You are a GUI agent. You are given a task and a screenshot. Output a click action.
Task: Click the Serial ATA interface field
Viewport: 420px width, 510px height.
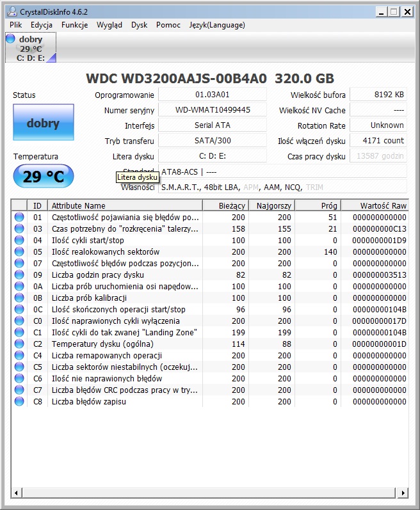(213, 125)
